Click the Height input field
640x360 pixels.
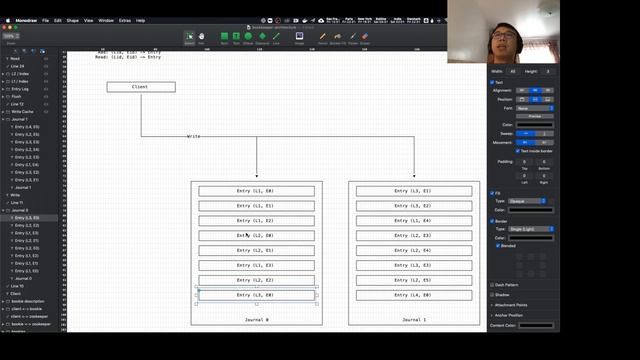tap(548, 71)
